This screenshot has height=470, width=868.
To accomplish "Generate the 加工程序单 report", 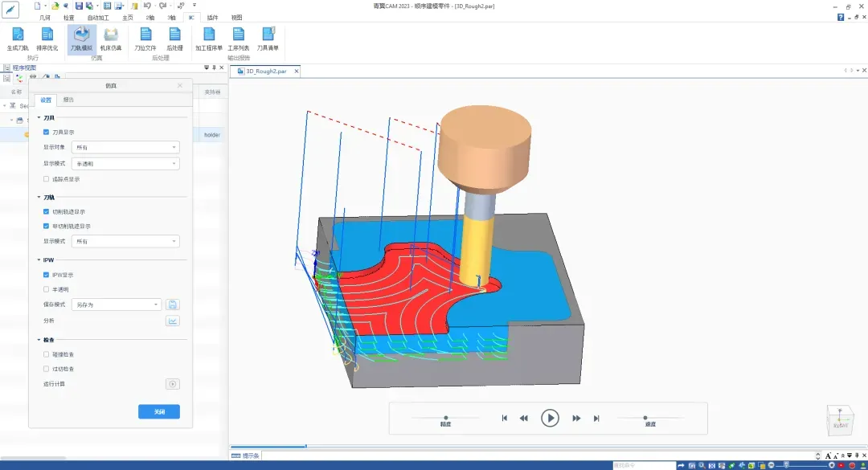I will click(209, 39).
